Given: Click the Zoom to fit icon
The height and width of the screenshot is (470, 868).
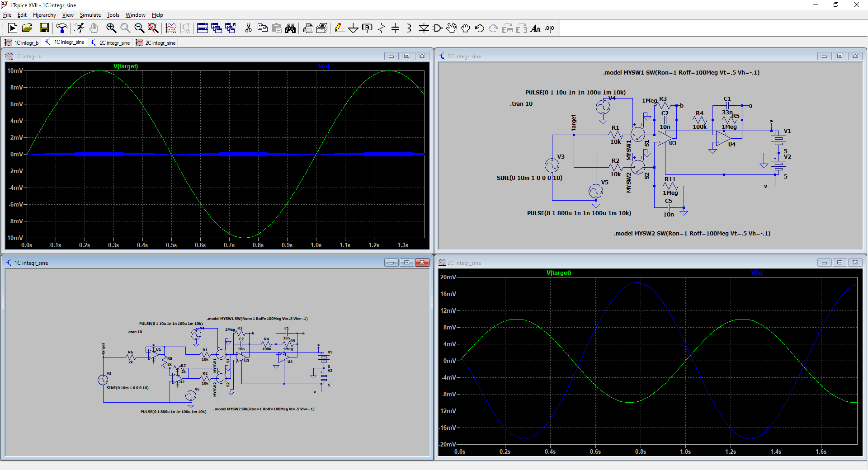Looking at the screenshot, I should [x=153, y=28].
